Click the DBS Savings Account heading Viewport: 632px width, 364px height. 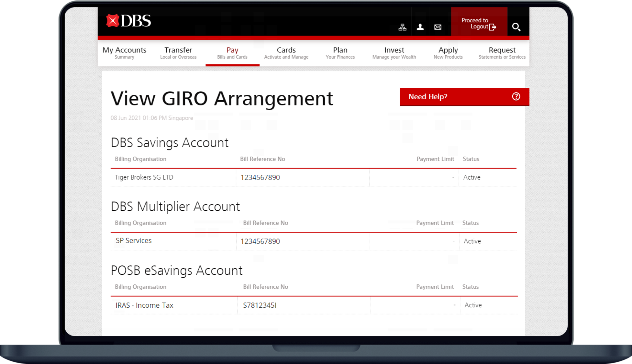coord(170,143)
